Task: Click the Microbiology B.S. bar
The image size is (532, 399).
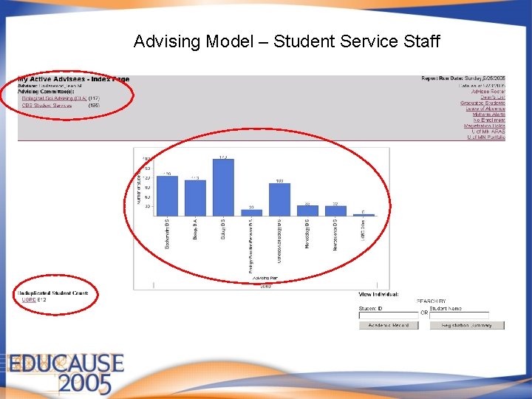Action: point(307,211)
